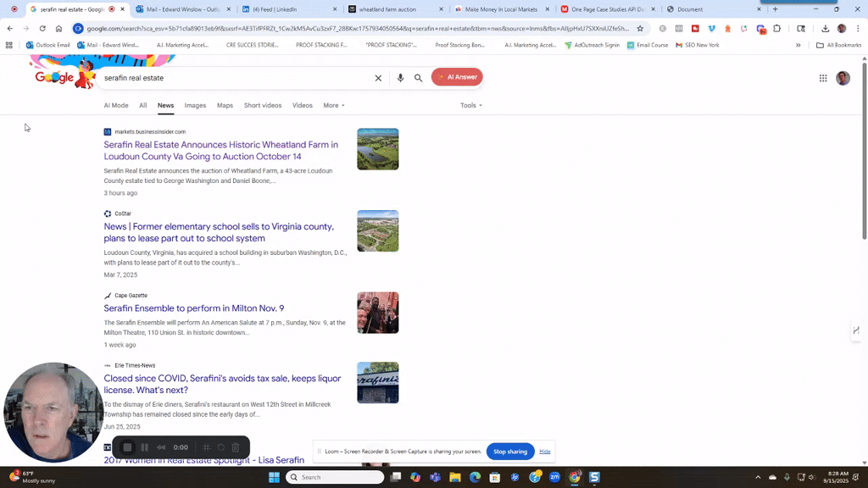The width and height of the screenshot is (868, 488).
Task: Open the CoStar former elementary school headline
Action: pyautogui.click(x=219, y=232)
